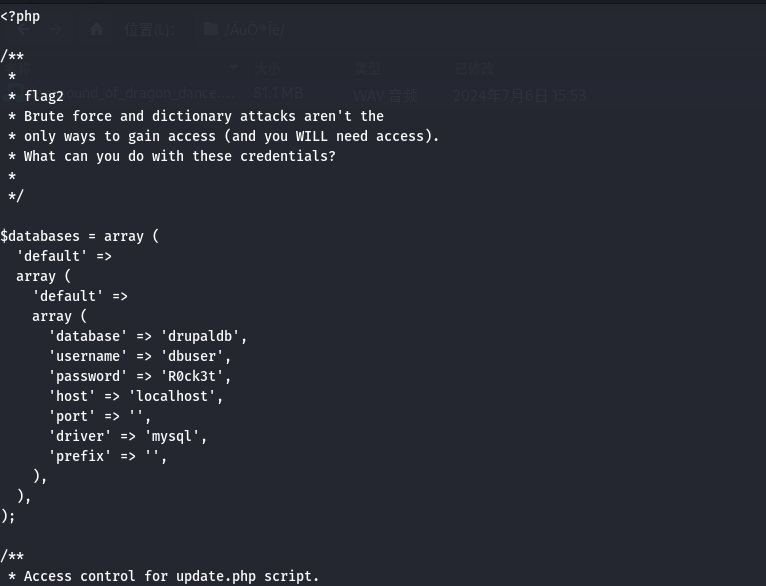Click the flag2 comment text
766x586 pixels.
pyautogui.click(x=44, y=96)
